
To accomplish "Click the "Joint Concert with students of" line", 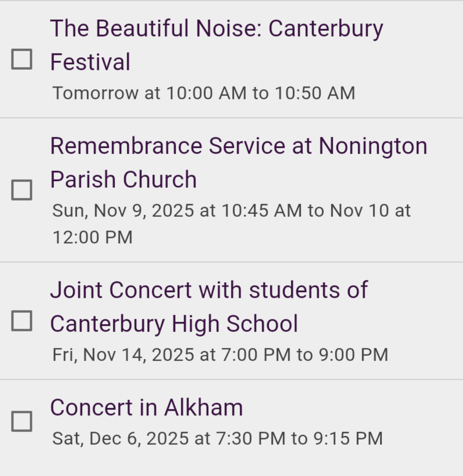I will 209,290.
